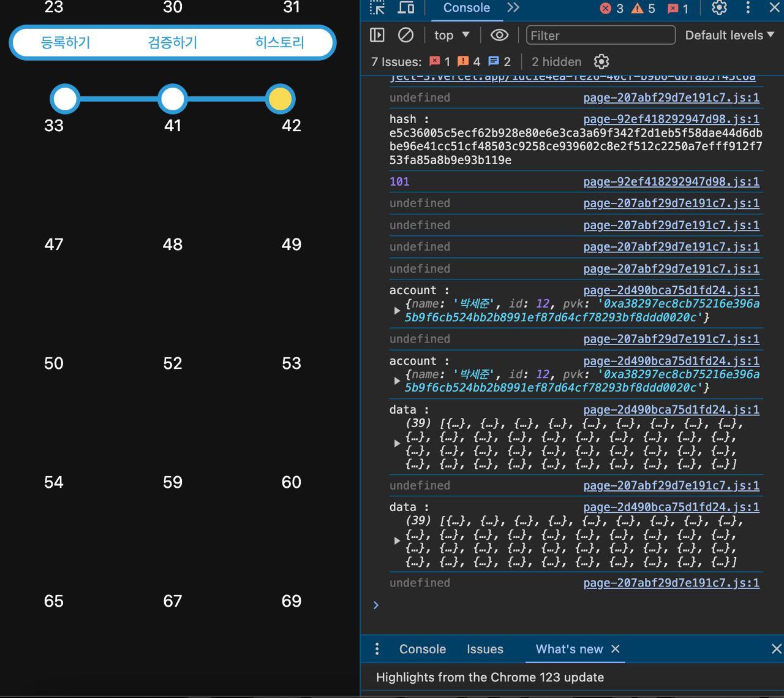Click the console prompt chevron

click(x=376, y=605)
